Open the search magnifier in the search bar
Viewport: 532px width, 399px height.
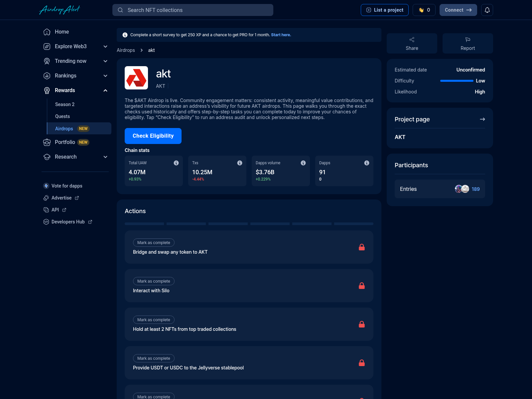click(x=120, y=10)
